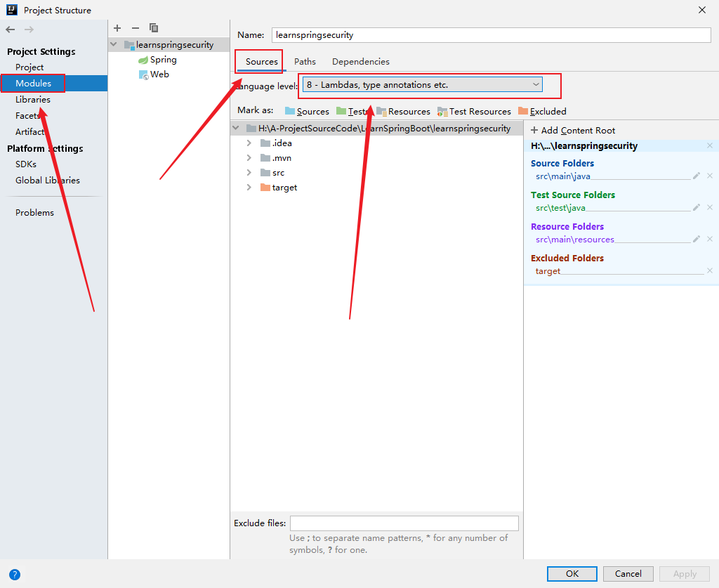Collapse the content root path node
The image size is (719, 588).
[x=236, y=128]
